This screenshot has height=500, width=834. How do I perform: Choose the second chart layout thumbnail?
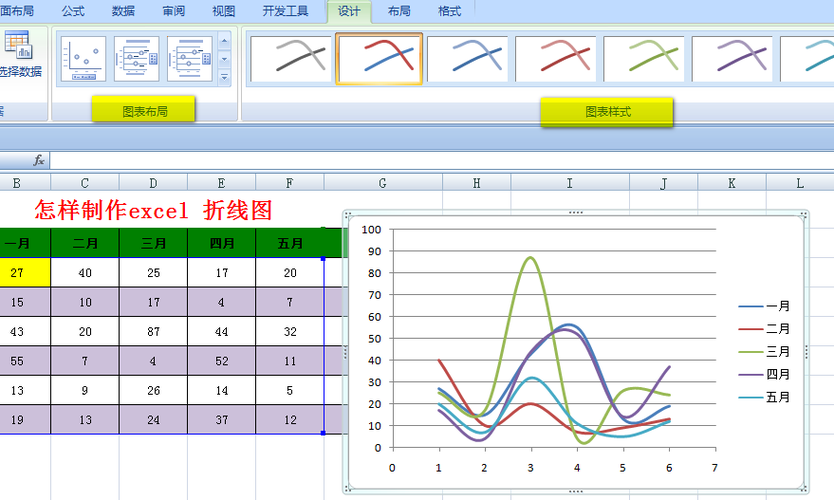(x=137, y=59)
